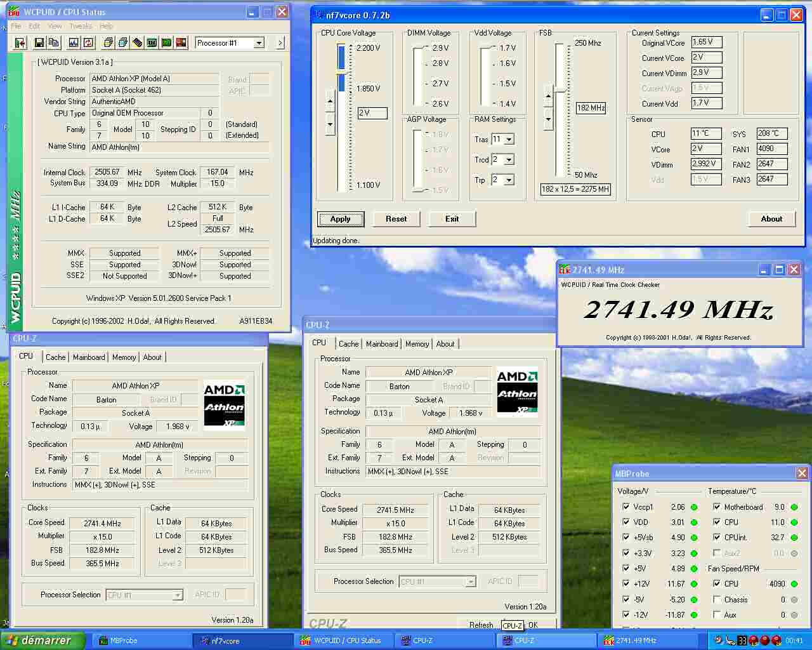Click the dark green display toolbar icon
Image resolution: width=812 pixels, height=650 pixels.
click(x=152, y=43)
